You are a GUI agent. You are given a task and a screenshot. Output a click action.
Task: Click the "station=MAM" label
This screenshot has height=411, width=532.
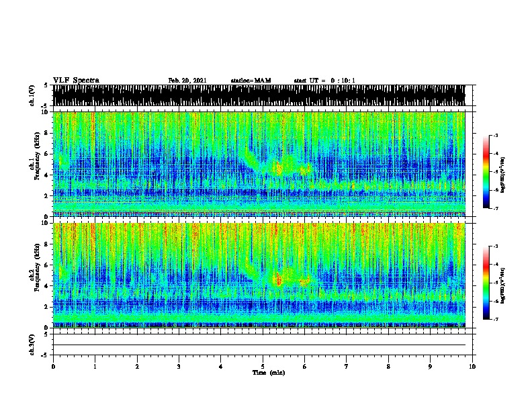tap(251, 81)
